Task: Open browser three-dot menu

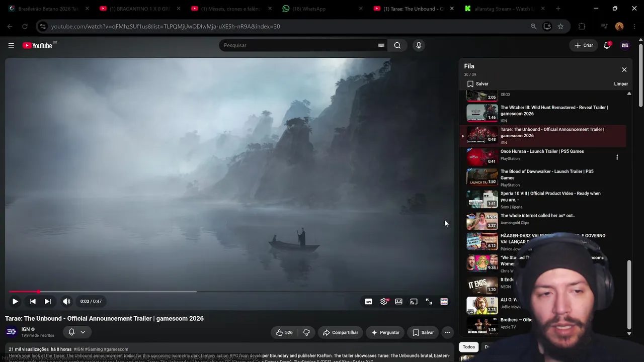Action: point(634,26)
